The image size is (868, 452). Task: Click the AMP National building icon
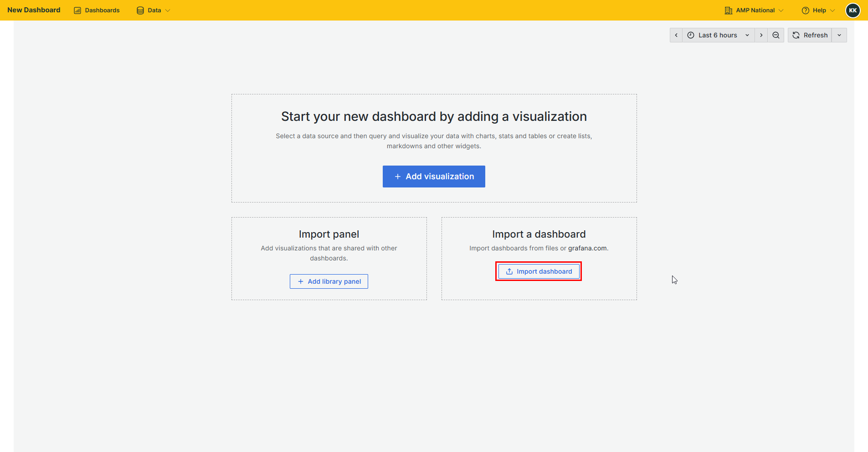[729, 10]
